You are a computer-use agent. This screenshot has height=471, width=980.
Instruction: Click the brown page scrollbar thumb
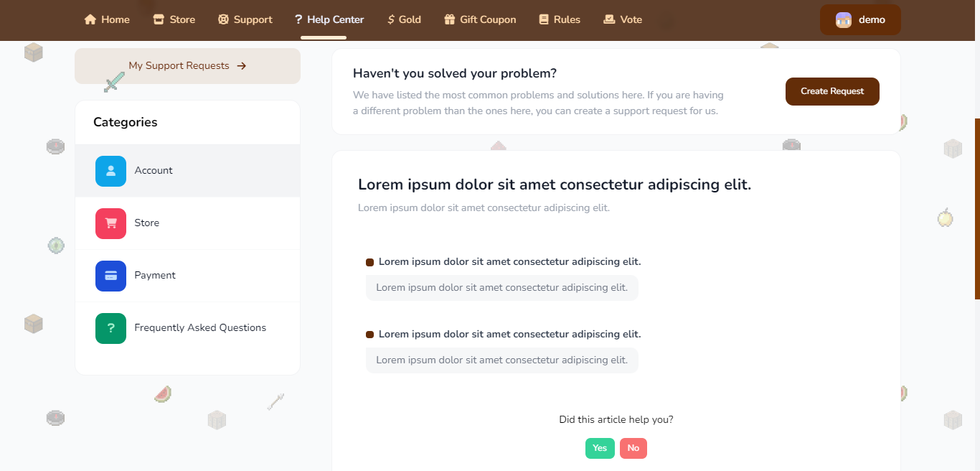click(977, 209)
